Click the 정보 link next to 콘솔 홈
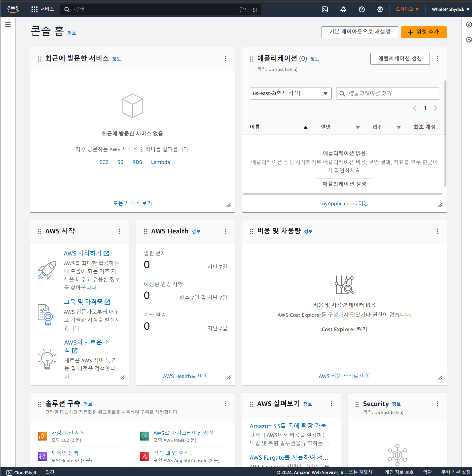Image resolution: width=472 pixels, height=476 pixels. click(72, 33)
